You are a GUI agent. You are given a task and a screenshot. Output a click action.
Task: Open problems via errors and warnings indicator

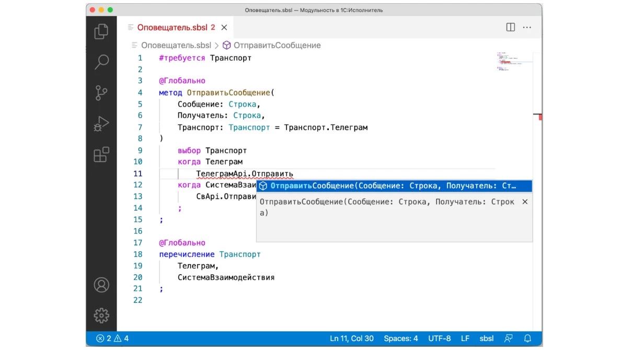tap(112, 338)
